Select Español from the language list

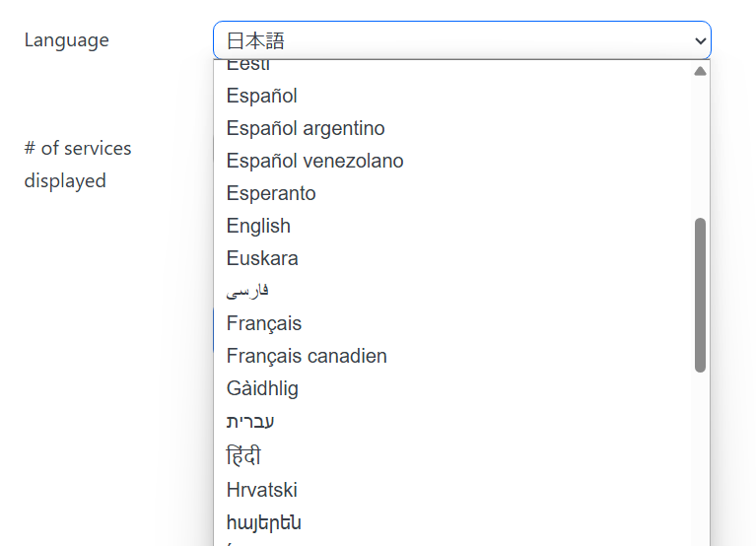pos(262,96)
